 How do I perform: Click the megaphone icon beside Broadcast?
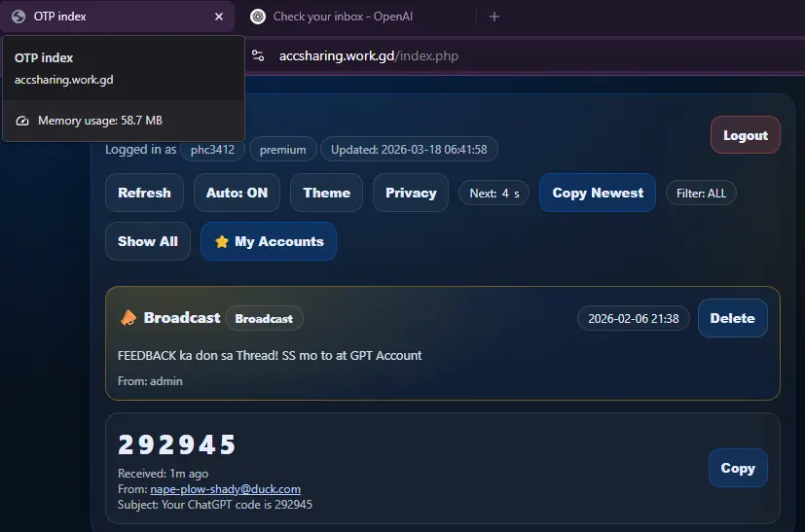click(x=128, y=318)
